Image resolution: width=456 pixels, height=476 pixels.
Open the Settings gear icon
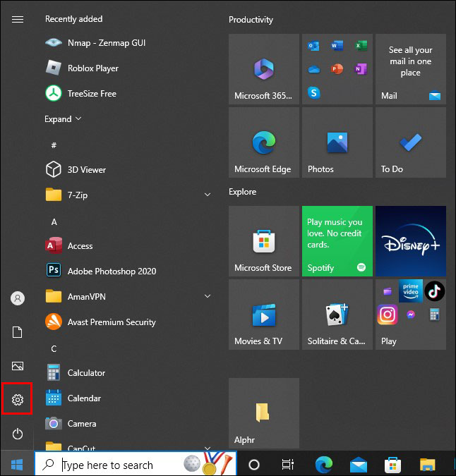(18, 400)
